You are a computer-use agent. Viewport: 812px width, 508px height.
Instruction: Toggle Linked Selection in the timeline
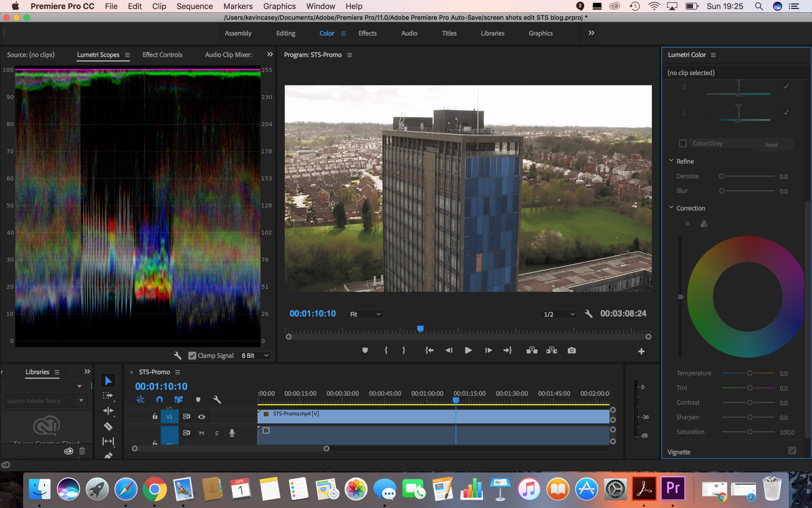[x=179, y=399]
